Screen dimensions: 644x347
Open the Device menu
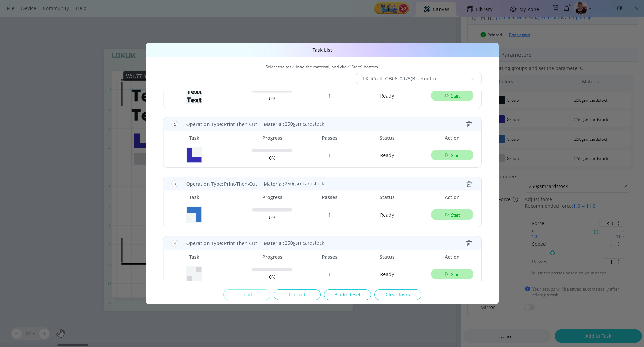29,8
